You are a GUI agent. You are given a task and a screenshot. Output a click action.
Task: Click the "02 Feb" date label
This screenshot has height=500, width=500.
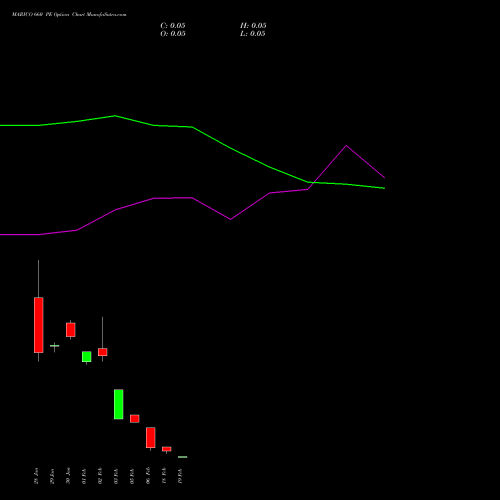(x=100, y=476)
